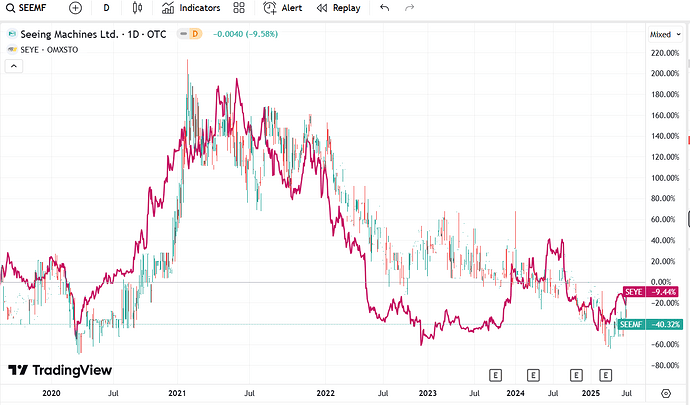Click the price change -0.0040 (-9.58%) value
This screenshot has height=405, width=690.
click(x=246, y=34)
